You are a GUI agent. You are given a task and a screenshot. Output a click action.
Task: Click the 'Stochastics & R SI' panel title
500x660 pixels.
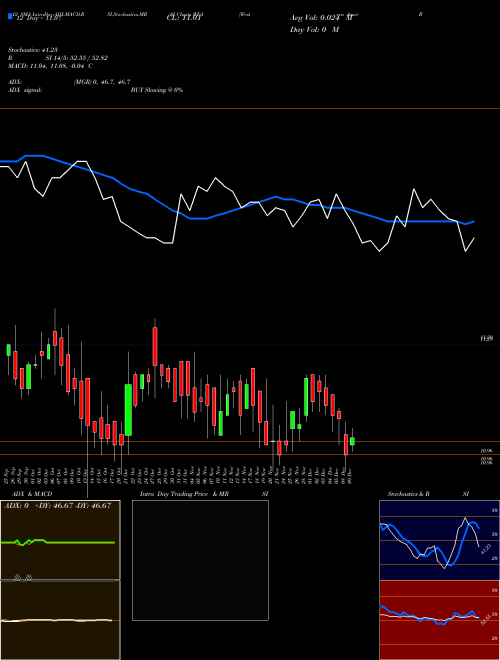pyautogui.click(x=428, y=494)
